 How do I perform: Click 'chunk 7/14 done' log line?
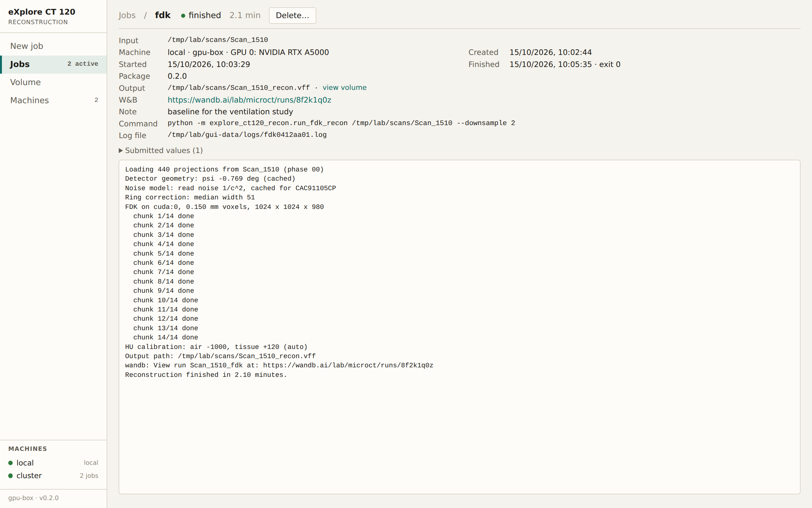pyautogui.click(x=163, y=272)
